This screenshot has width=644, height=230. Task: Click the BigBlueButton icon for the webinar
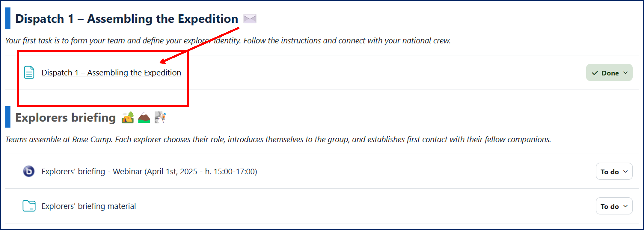click(29, 171)
